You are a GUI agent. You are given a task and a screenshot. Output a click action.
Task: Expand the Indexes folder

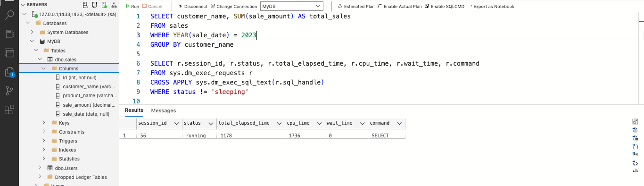[x=43, y=150]
